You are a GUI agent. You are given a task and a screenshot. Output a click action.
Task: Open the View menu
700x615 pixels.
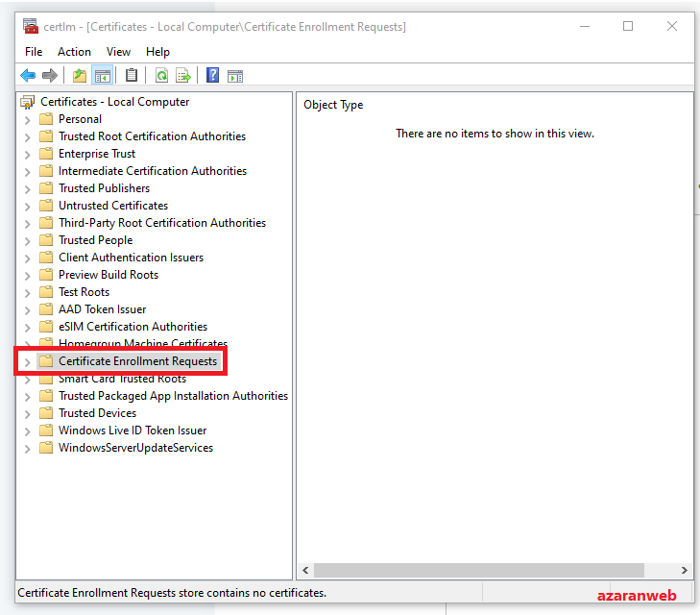coord(118,52)
